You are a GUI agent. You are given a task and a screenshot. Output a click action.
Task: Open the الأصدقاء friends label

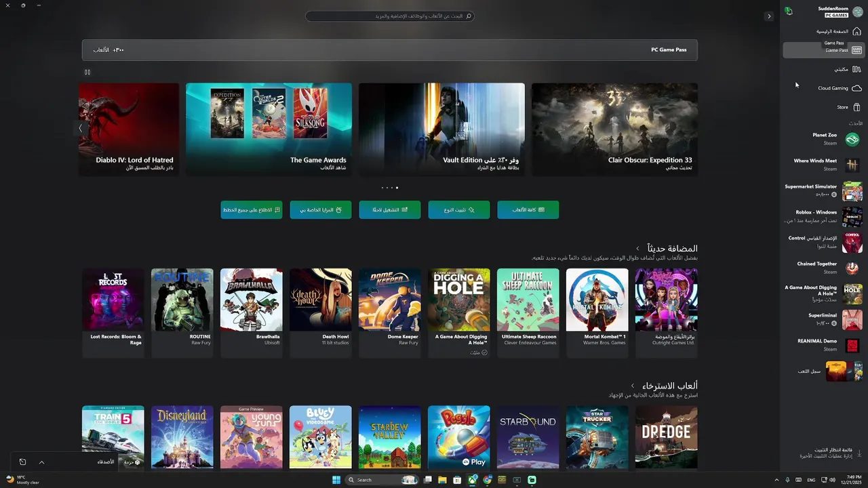[x=106, y=462]
